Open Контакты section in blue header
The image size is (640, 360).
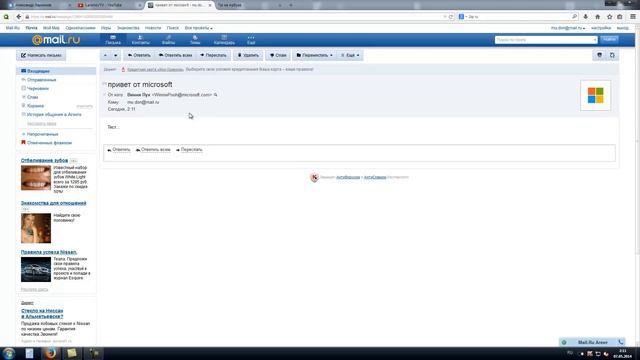[140, 40]
